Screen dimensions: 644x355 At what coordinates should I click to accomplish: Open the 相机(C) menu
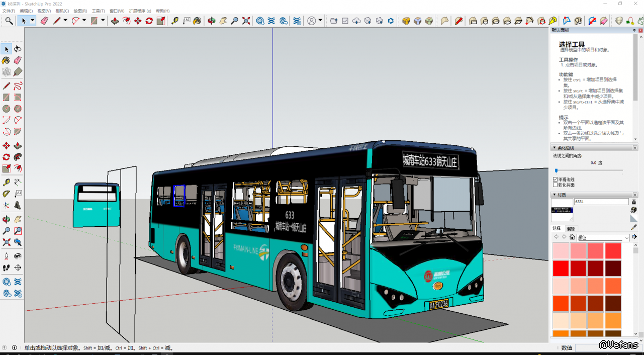[x=62, y=11]
